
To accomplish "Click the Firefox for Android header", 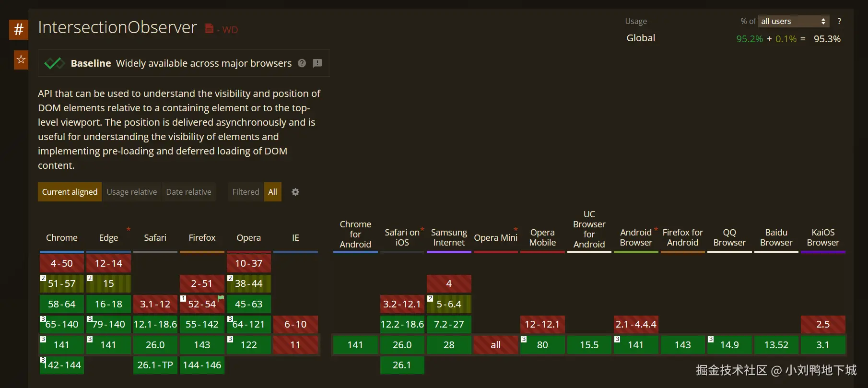I will pyautogui.click(x=683, y=237).
